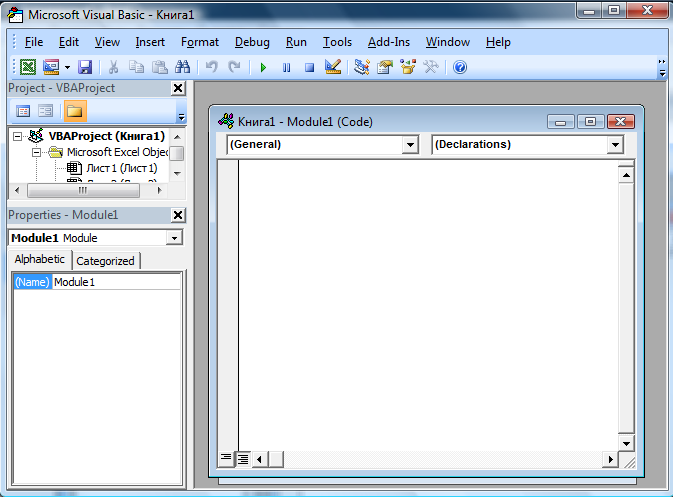
Task: Toggle Design Mode icon
Action: coord(333,67)
